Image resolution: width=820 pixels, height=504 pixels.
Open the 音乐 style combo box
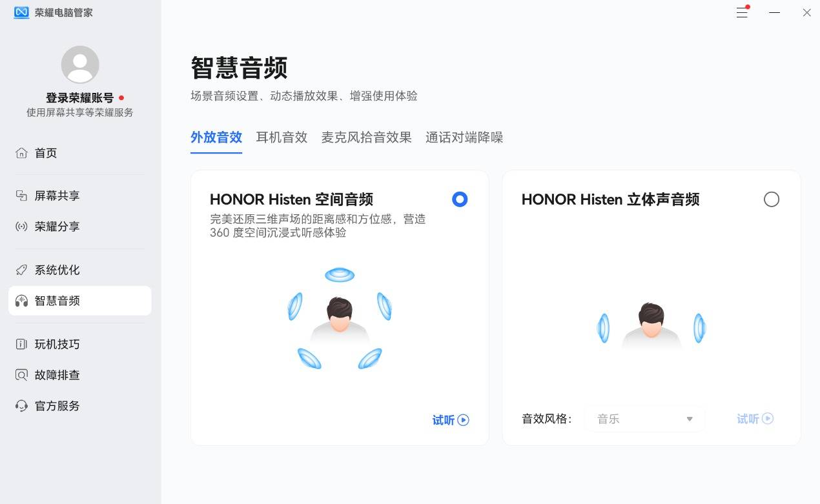pyautogui.click(x=644, y=419)
